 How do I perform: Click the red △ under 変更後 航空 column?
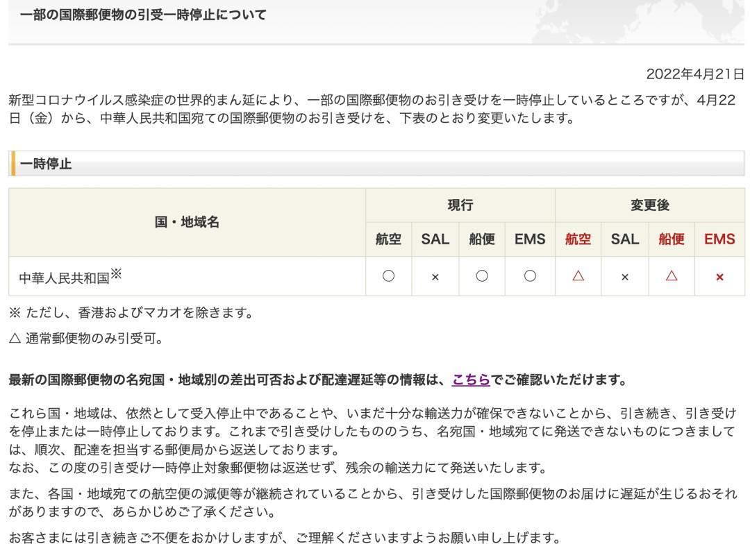coord(577,276)
